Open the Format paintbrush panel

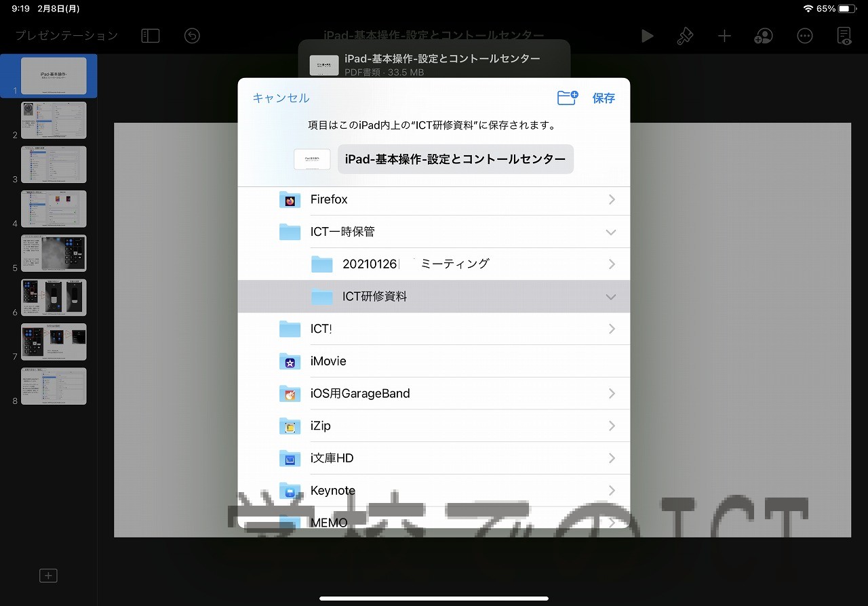pos(686,36)
